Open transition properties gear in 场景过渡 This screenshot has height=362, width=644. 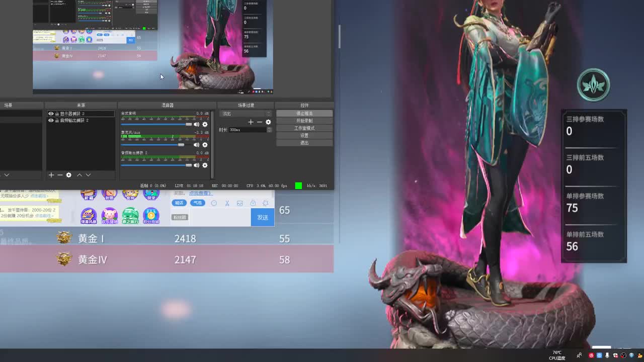[268, 122]
